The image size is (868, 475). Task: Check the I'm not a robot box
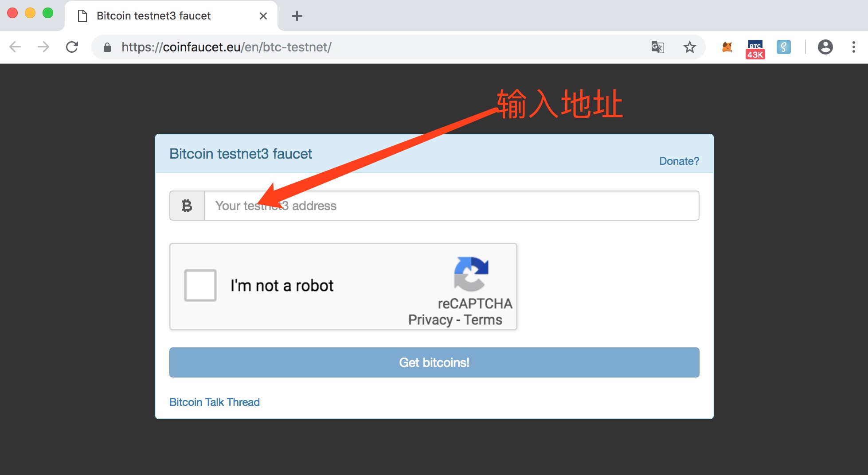pos(200,285)
